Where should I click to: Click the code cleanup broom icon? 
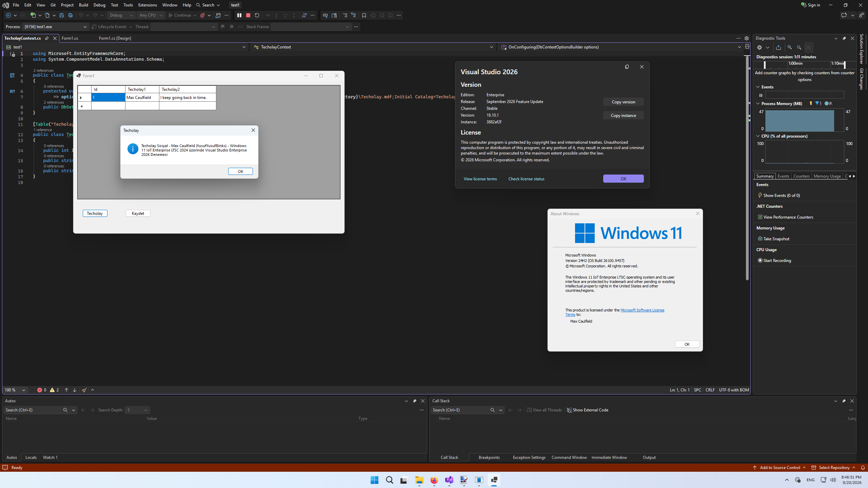click(84, 390)
